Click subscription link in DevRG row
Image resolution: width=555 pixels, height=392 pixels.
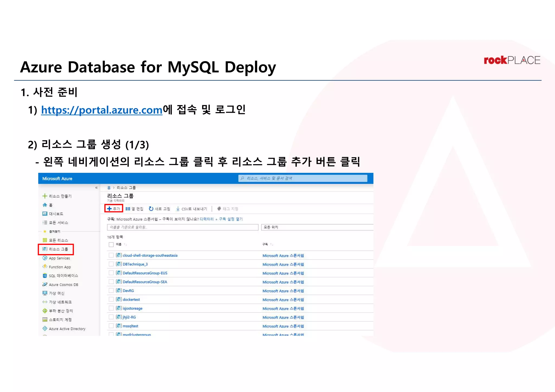(283, 291)
